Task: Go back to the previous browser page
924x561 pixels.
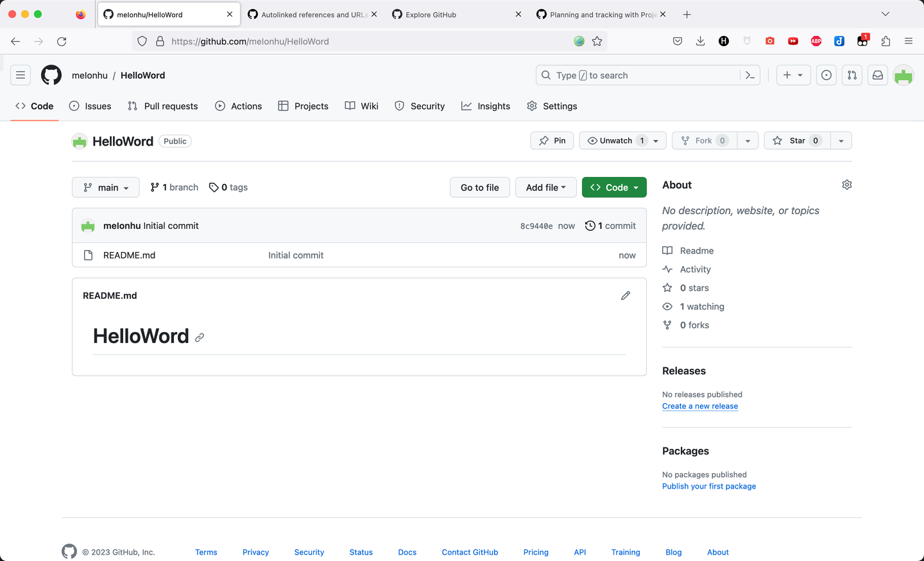Action: [x=15, y=41]
